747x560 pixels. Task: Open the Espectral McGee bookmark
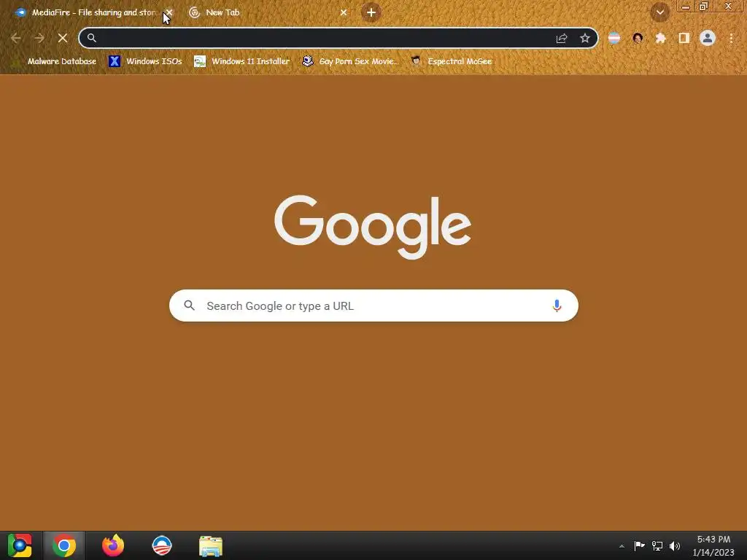click(x=451, y=61)
